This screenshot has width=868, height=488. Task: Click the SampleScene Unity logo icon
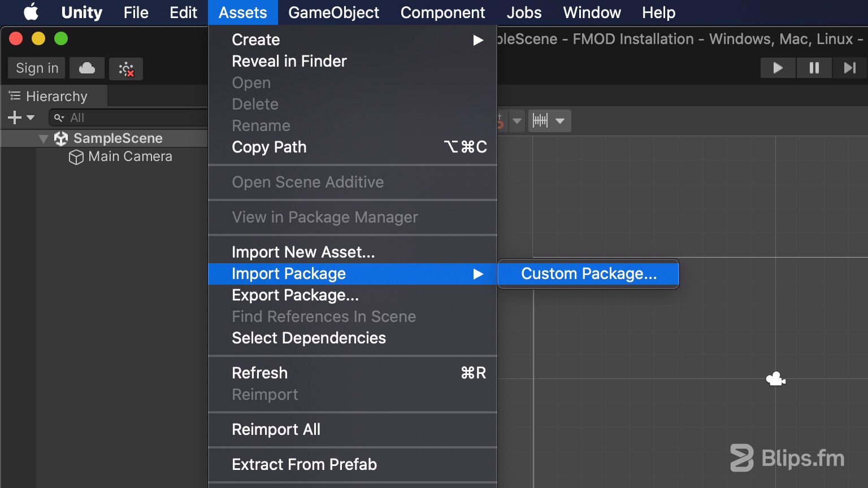point(61,138)
